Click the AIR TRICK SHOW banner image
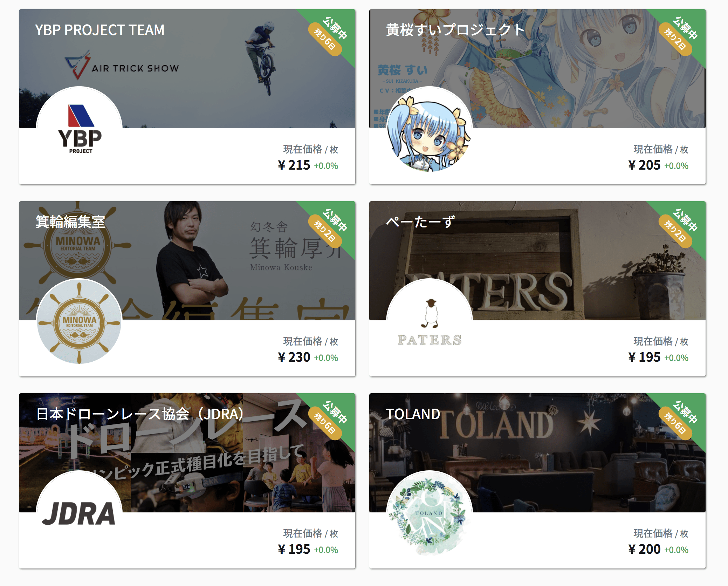The image size is (728, 586). pyautogui.click(x=187, y=69)
